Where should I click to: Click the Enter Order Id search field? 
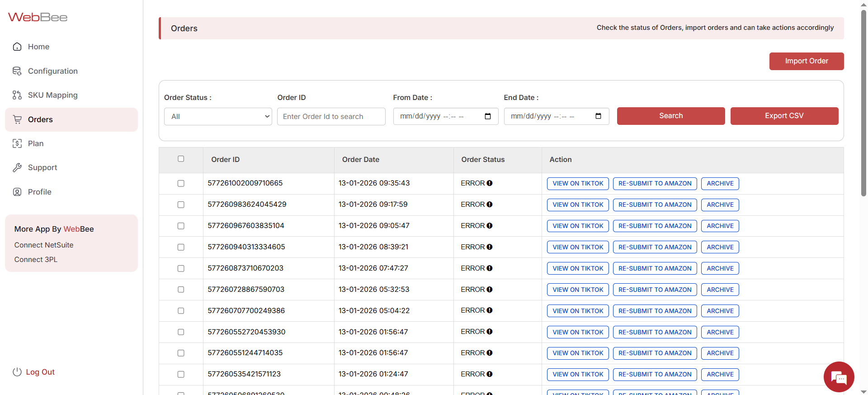point(331,116)
